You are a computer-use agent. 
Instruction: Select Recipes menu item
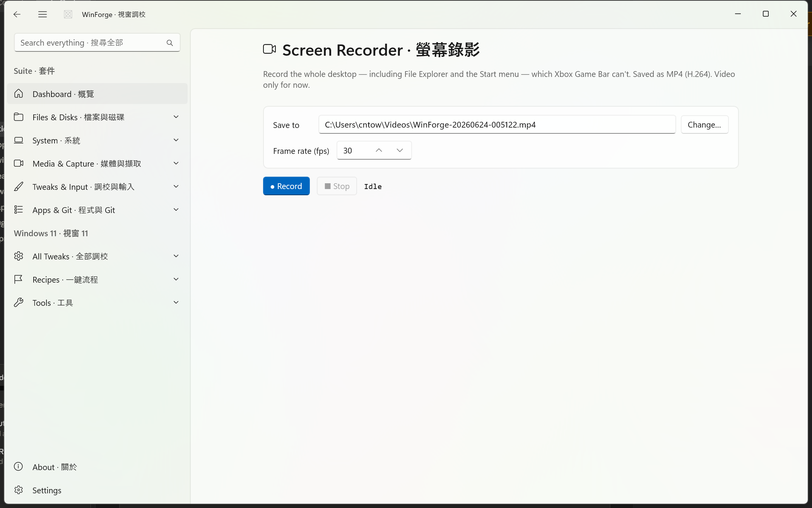97,279
